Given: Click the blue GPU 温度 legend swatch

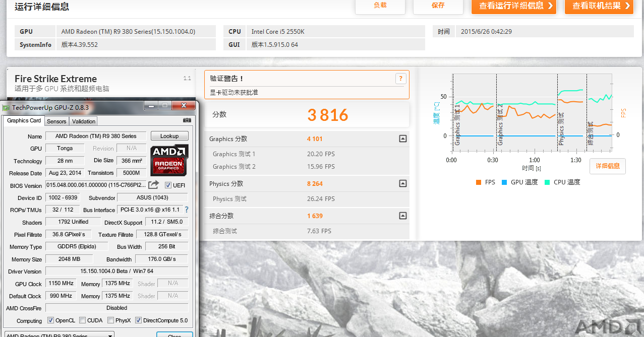Looking at the screenshot, I should pyautogui.click(x=504, y=182).
